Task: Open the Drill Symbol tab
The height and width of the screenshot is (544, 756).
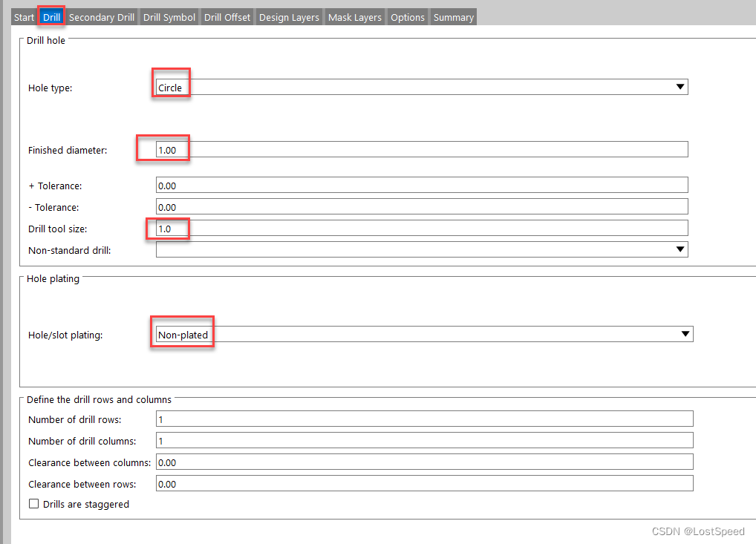Action: 169,17
